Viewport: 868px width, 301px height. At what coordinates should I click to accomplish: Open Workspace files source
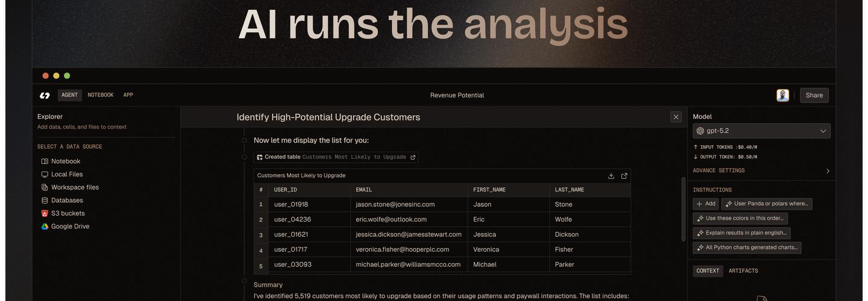[74, 187]
